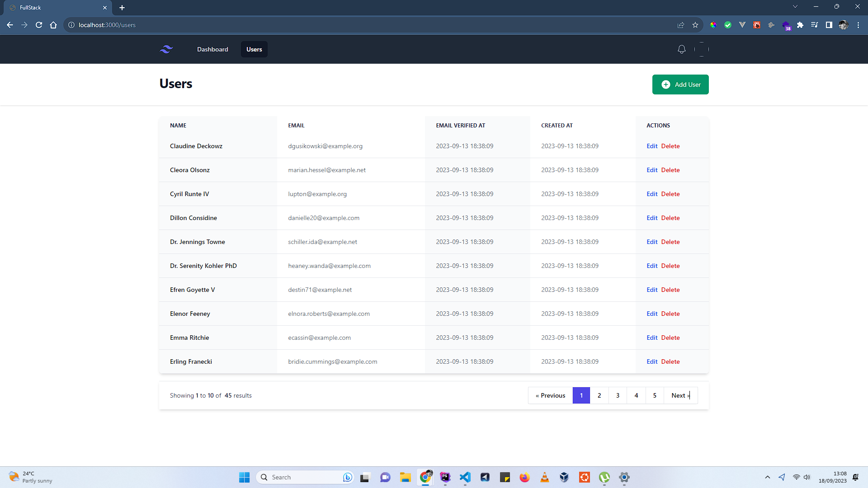Open Visual Studio Code from taskbar

pyautogui.click(x=465, y=477)
